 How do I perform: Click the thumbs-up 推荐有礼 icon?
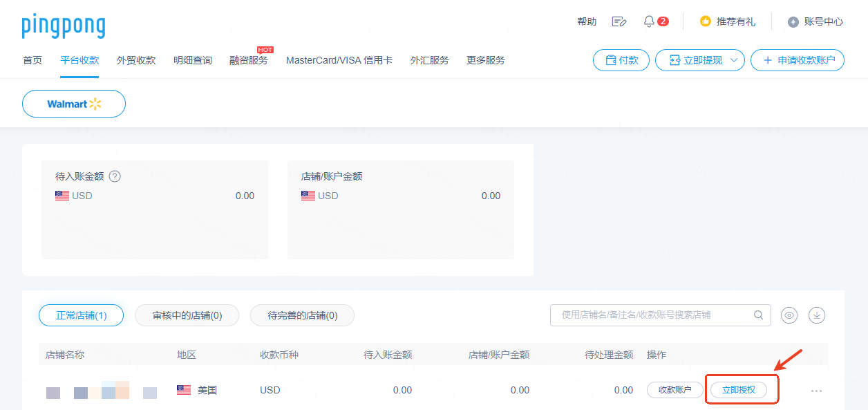pyautogui.click(x=705, y=21)
